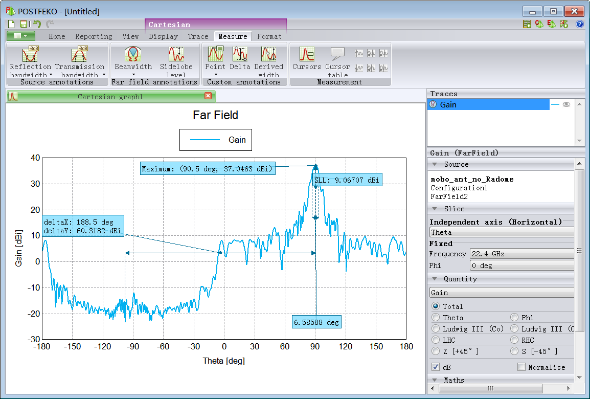Select the Theta component radio button

tap(436, 317)
